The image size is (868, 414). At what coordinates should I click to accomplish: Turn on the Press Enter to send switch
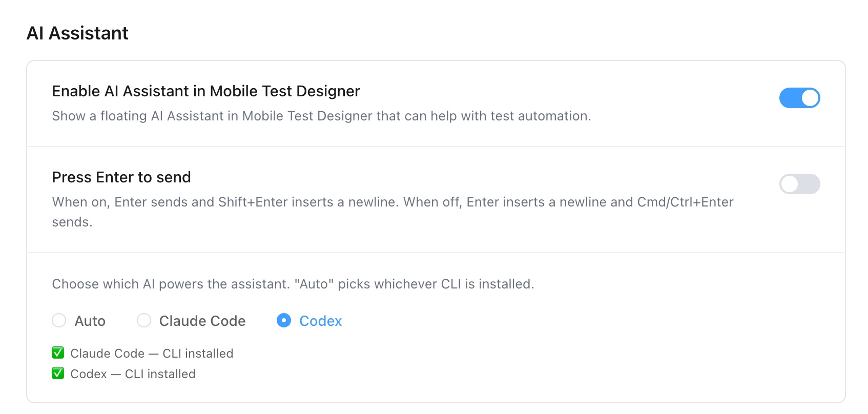point(799,184)
